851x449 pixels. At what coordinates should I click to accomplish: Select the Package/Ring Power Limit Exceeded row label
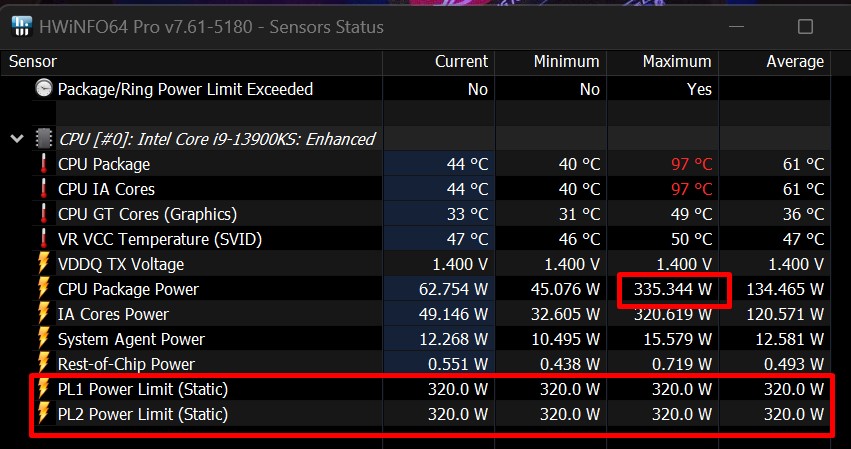(185, 89)
